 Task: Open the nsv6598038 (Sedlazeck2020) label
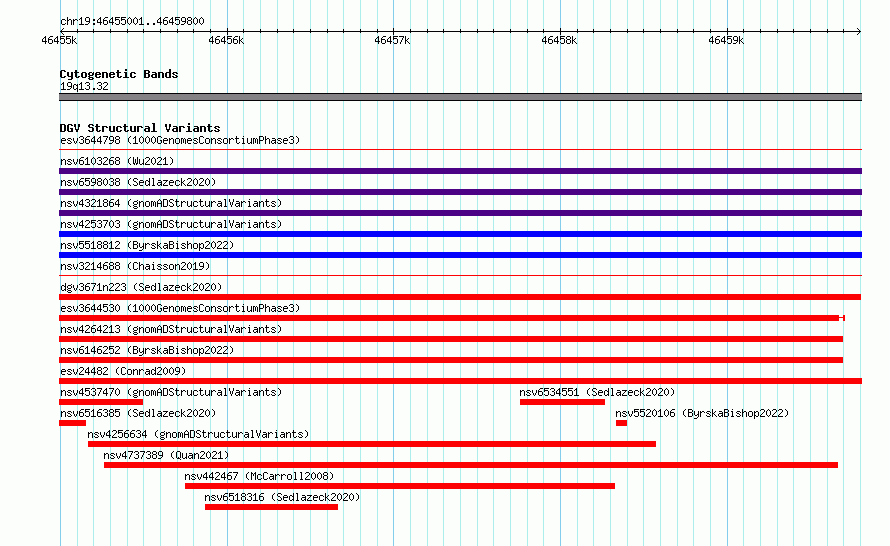point(138,182)
